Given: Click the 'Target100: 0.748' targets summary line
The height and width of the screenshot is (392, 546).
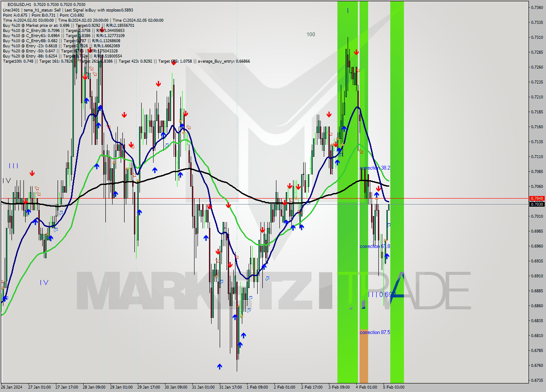Looking at the screenshot, I should (x=126, y=61).
